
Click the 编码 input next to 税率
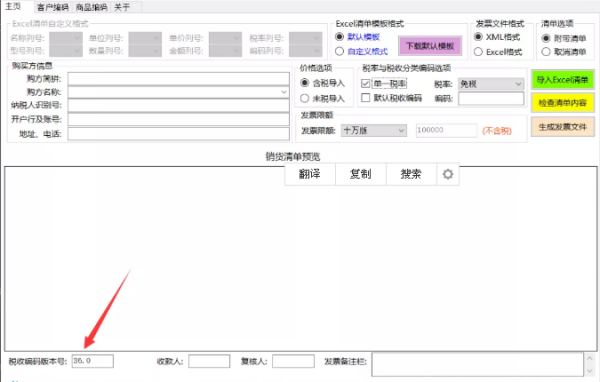pos(491,98)
